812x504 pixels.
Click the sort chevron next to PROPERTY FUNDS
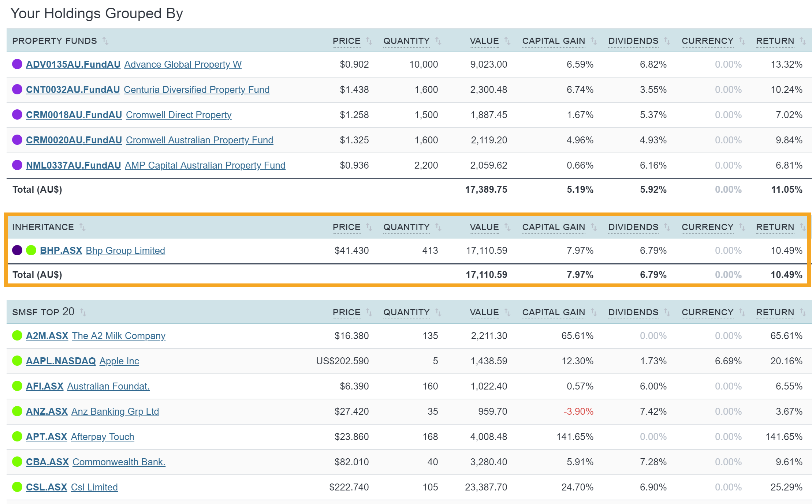point(106,41)
